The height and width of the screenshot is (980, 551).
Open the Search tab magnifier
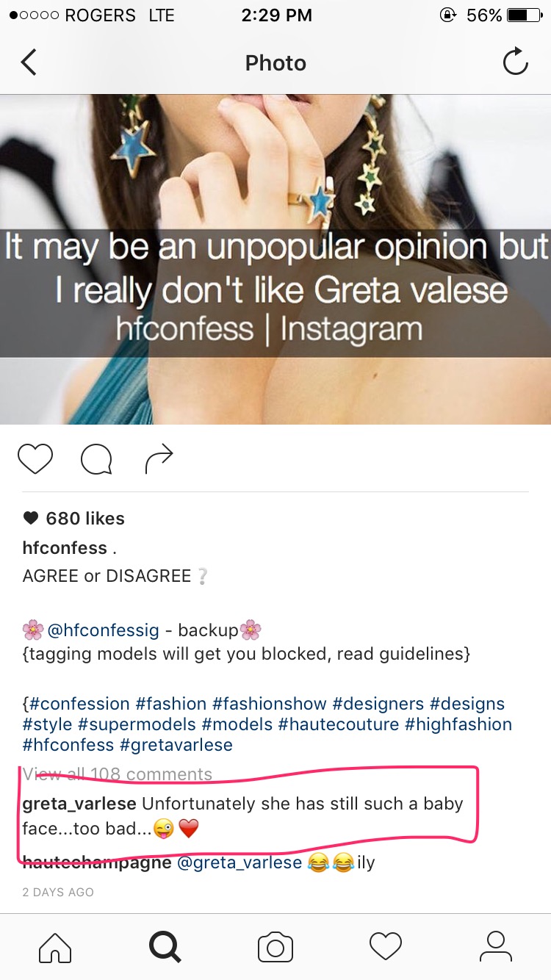tap(165, 947)
